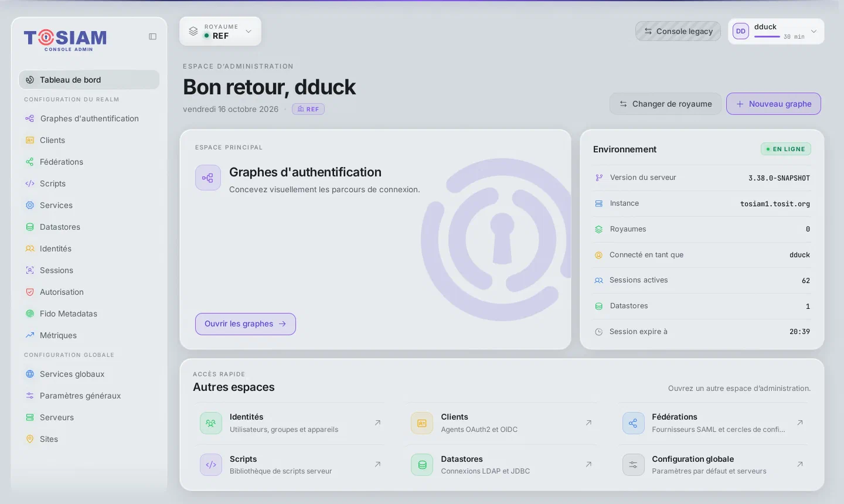Viewport: 844px width, 504px height.
Task: Click the Clients icon in the sidebar
Action: click(x=30, y=140)
